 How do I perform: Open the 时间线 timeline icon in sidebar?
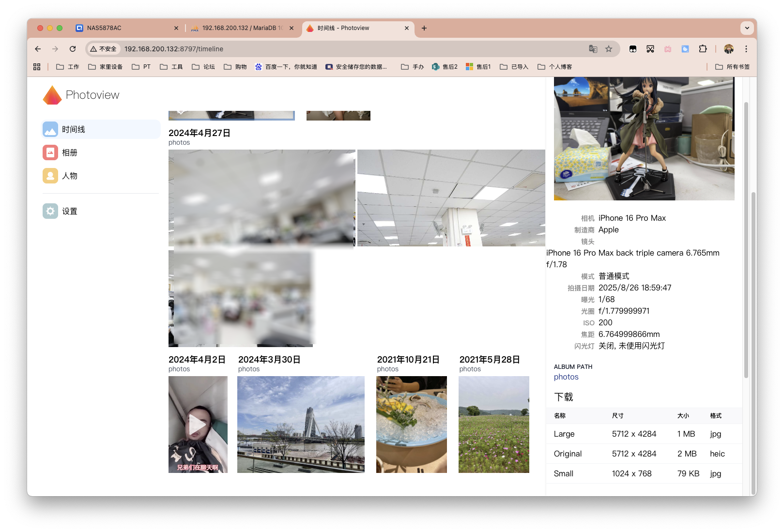coord(50,129)
